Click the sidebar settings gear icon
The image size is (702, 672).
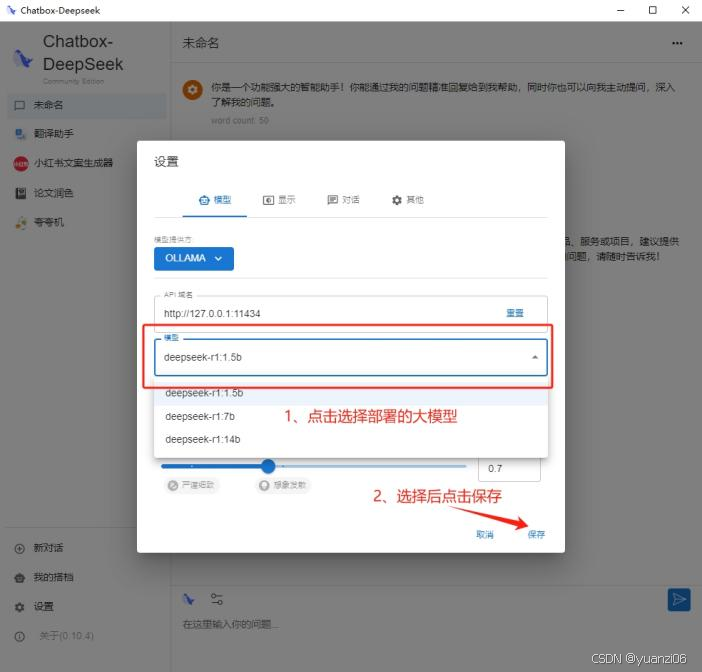point(20,607)
